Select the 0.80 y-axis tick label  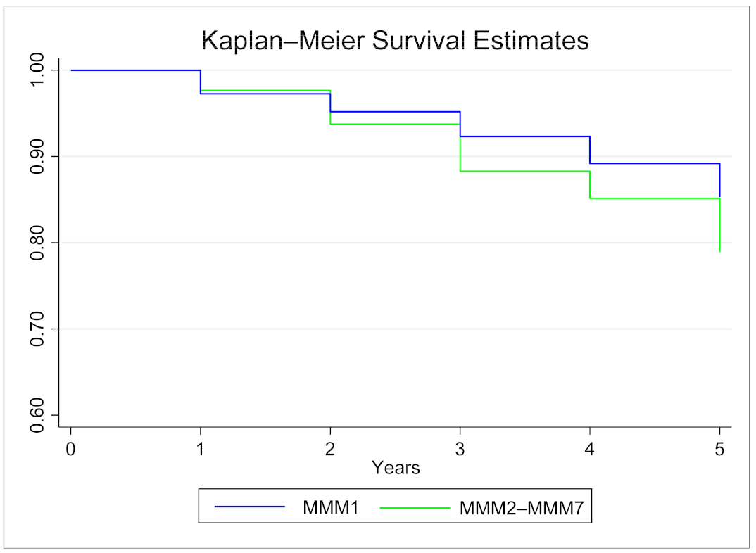pyautogui.click(x=38, y=243)
